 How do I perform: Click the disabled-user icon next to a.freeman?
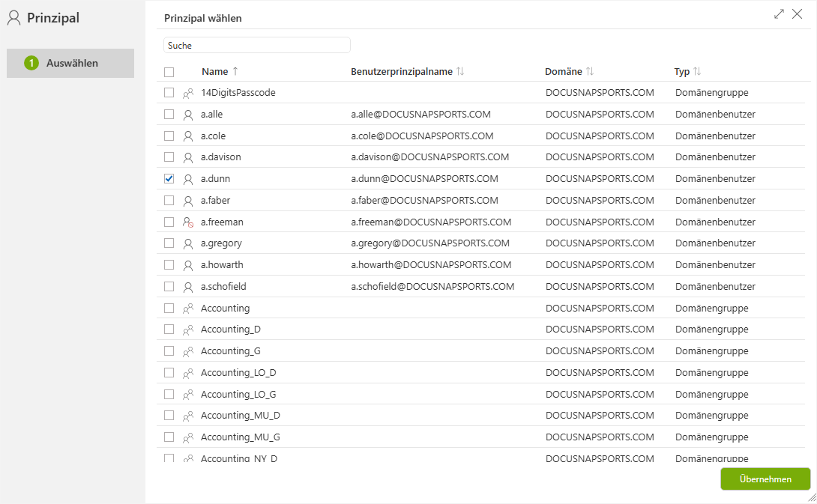pyautogui.click(x=188, y=222)
